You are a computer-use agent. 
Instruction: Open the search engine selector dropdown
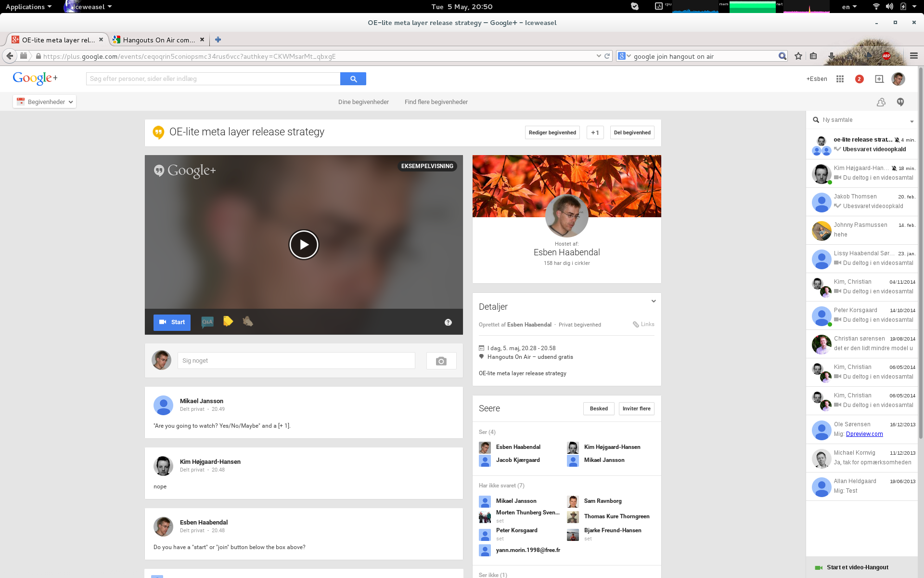coord(624,56)
